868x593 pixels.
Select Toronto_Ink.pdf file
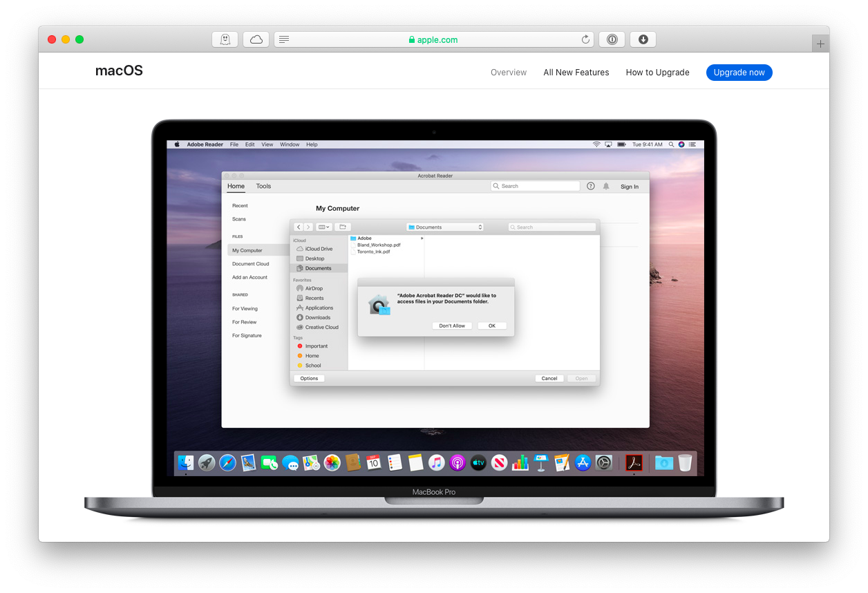373,252
